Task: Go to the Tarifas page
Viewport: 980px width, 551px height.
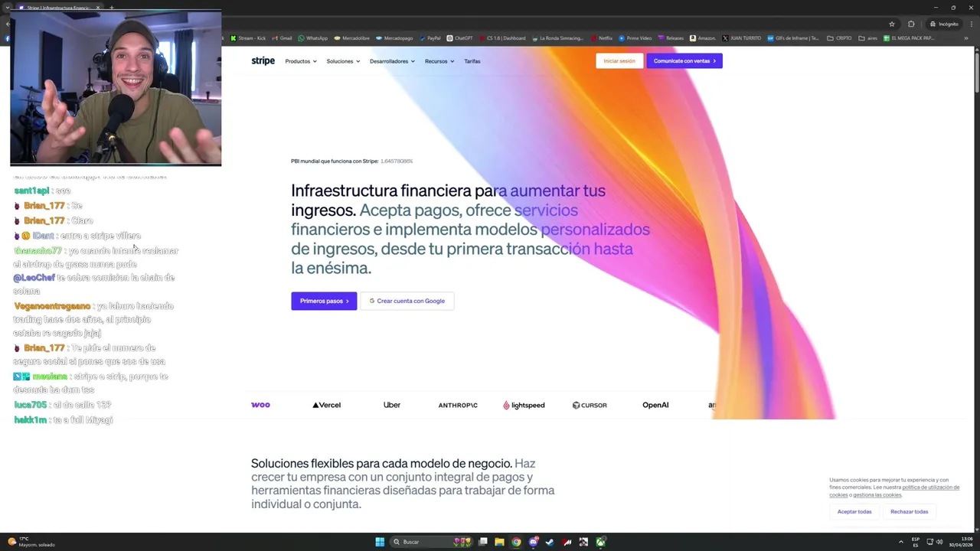Action: pyautogui.click(x=472, y=61)
